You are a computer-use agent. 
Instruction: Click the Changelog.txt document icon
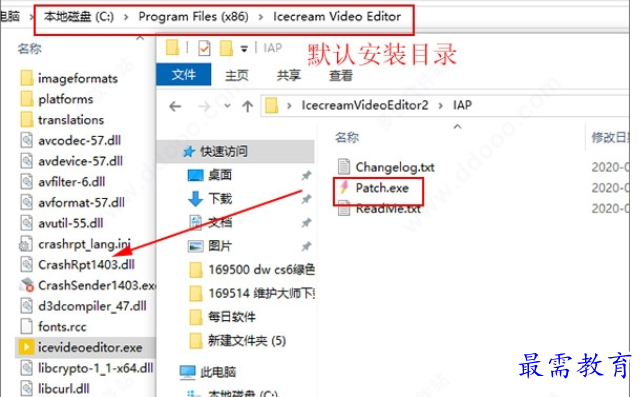(x=344, y=166)
